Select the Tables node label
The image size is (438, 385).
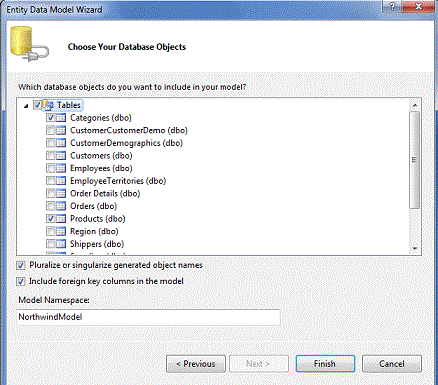coord(69,105)
